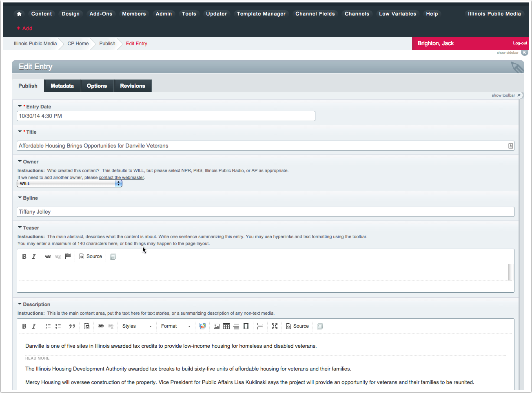Open the Channel Fields menu
The image size is (532, 393).
[x=315, y=14]
